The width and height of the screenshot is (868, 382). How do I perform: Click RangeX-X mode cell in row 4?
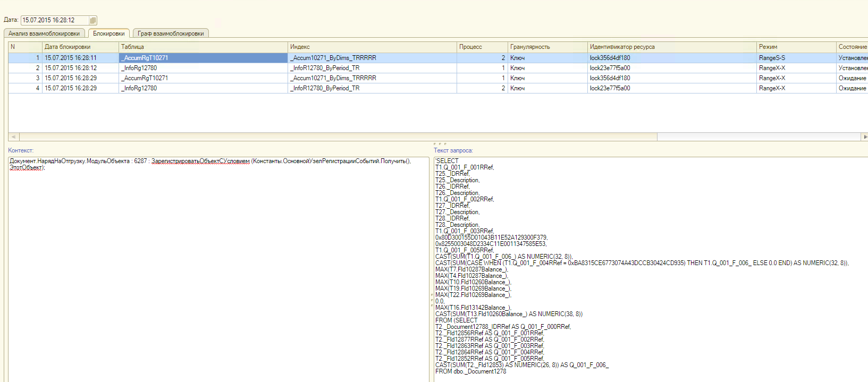click(796, 88)
